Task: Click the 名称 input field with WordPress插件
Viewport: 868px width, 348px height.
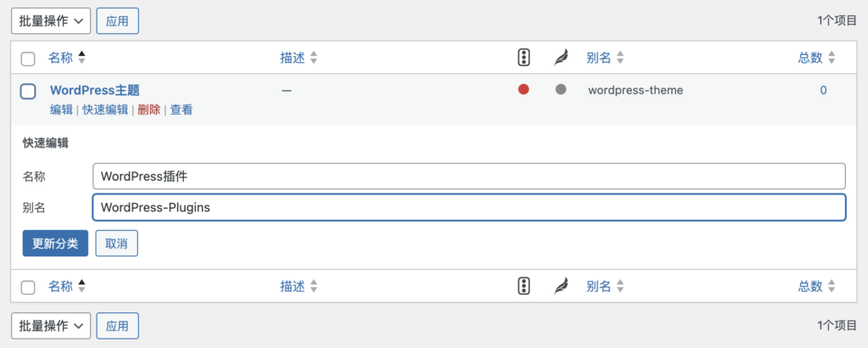Action: 469,177
